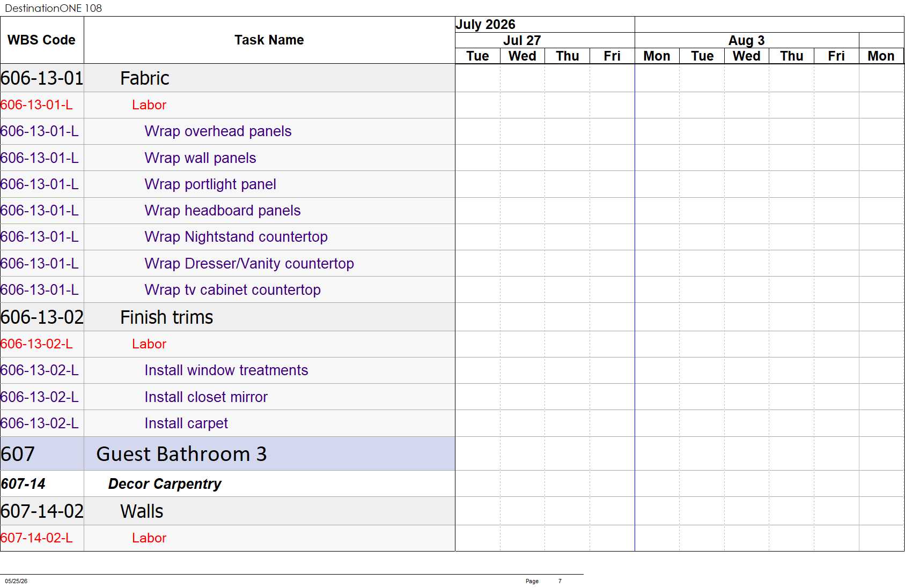
Task: Select the Wrap headboard panels task
Action: click(223, 211)
